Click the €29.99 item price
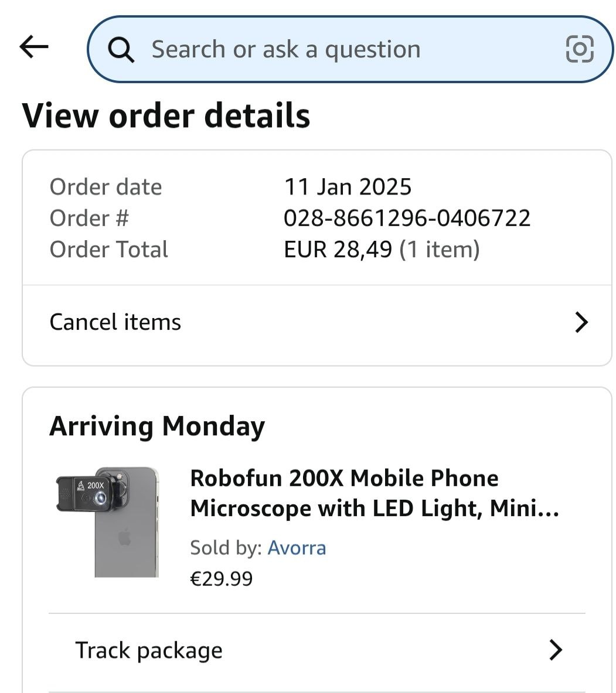The image size is (616, 693). tap(222, 579)
